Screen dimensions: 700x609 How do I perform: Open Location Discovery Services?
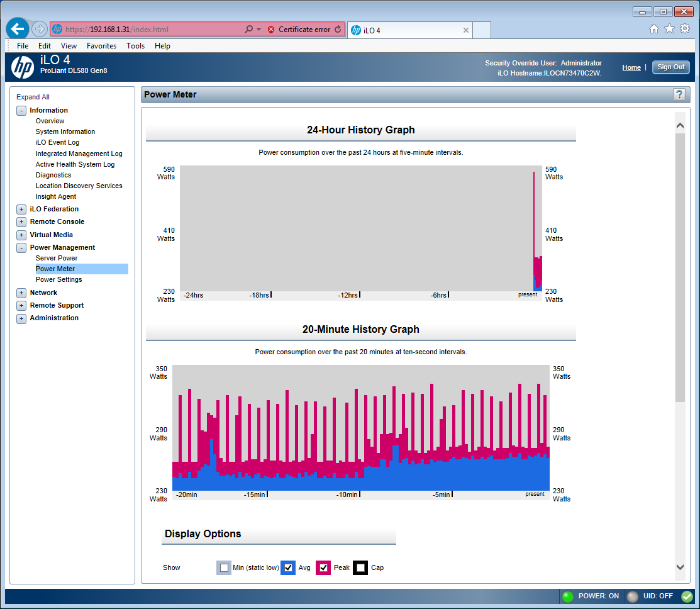point(79,186)
